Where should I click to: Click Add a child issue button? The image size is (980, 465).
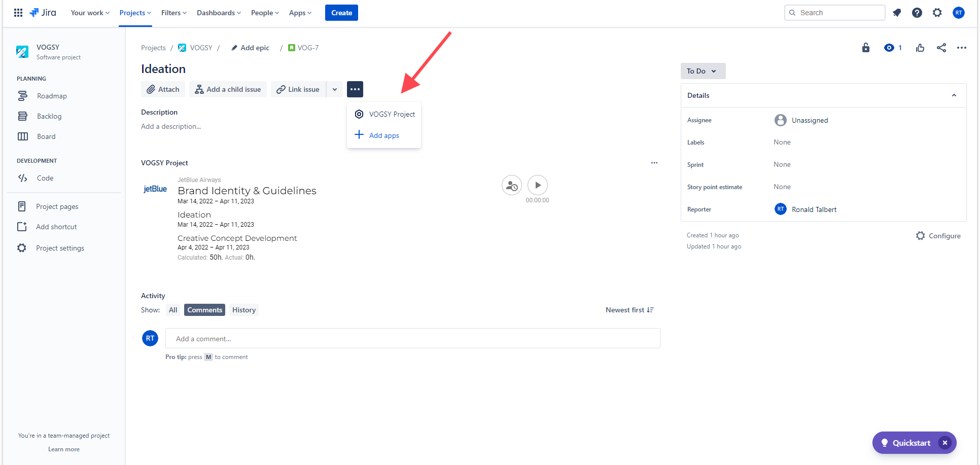(228, 89)
